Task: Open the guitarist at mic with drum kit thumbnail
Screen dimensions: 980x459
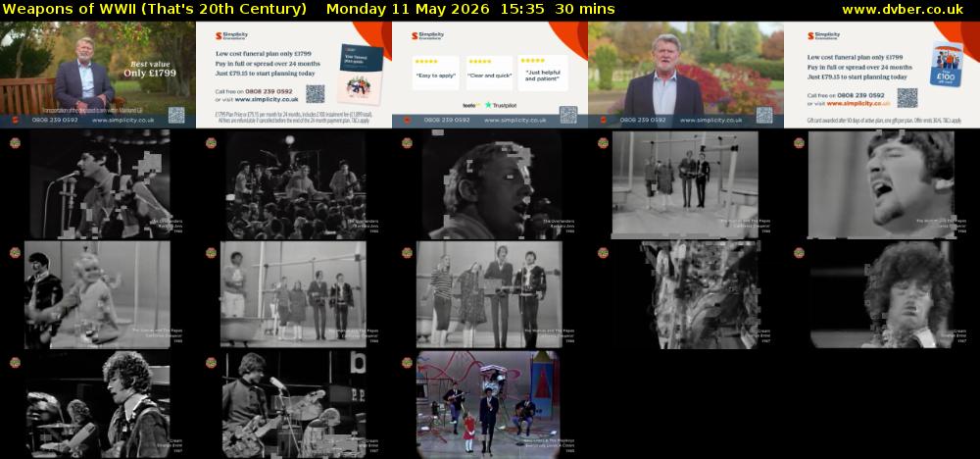Action: (294, 405)
